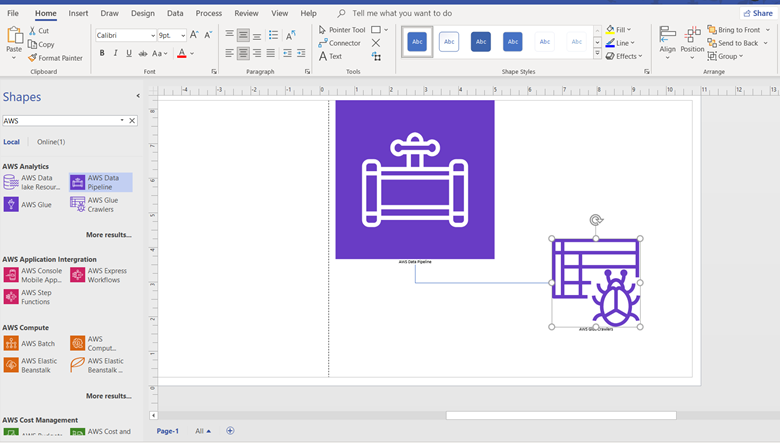780x443 pixels.
Task: Click the increase indent icon
Action: point(301,53)
